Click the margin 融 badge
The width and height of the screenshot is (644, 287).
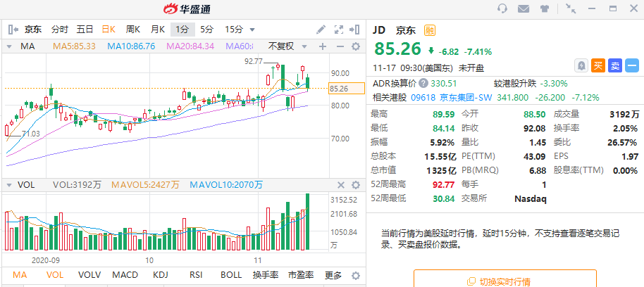click(x=430, y=30)
